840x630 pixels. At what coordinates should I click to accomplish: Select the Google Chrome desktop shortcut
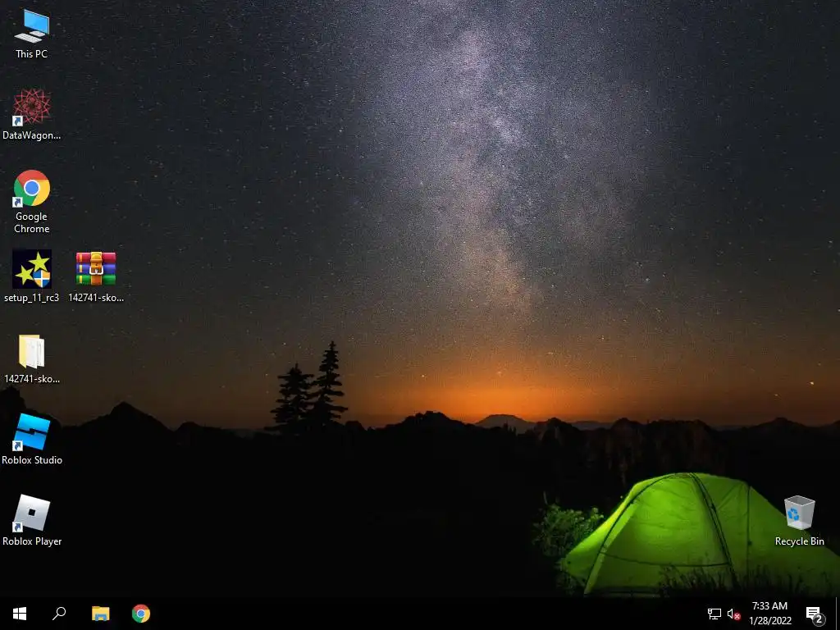(32, 201)
